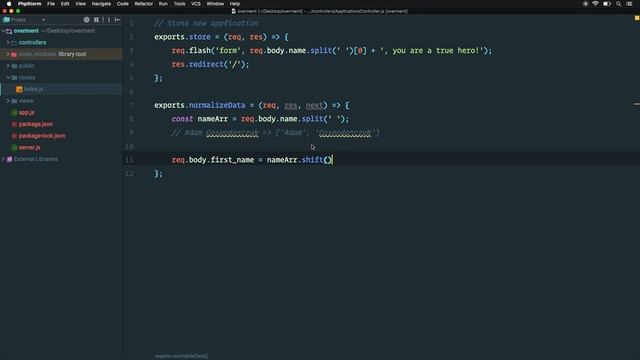
Task: Open the Navigate menu
Action: click(x=101, y=4)
